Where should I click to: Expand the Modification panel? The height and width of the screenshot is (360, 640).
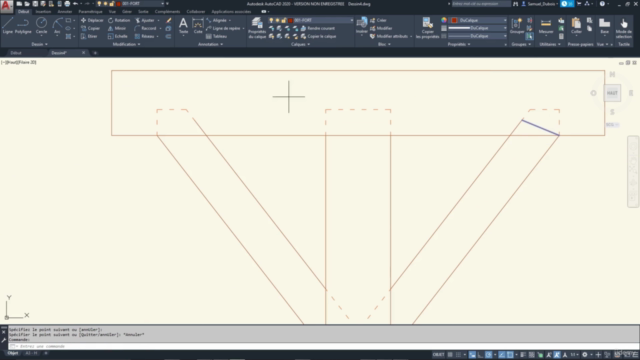click(126, 44)
